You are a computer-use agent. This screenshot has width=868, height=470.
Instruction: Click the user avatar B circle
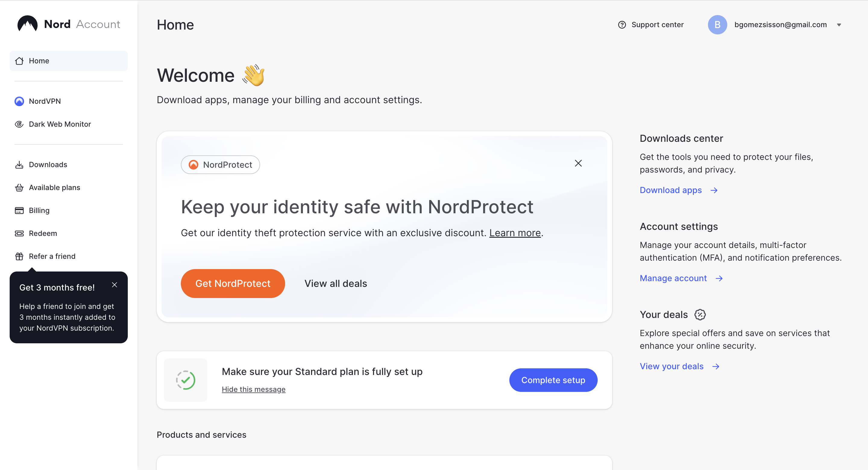pyautogui.click(x=717, y=25)
